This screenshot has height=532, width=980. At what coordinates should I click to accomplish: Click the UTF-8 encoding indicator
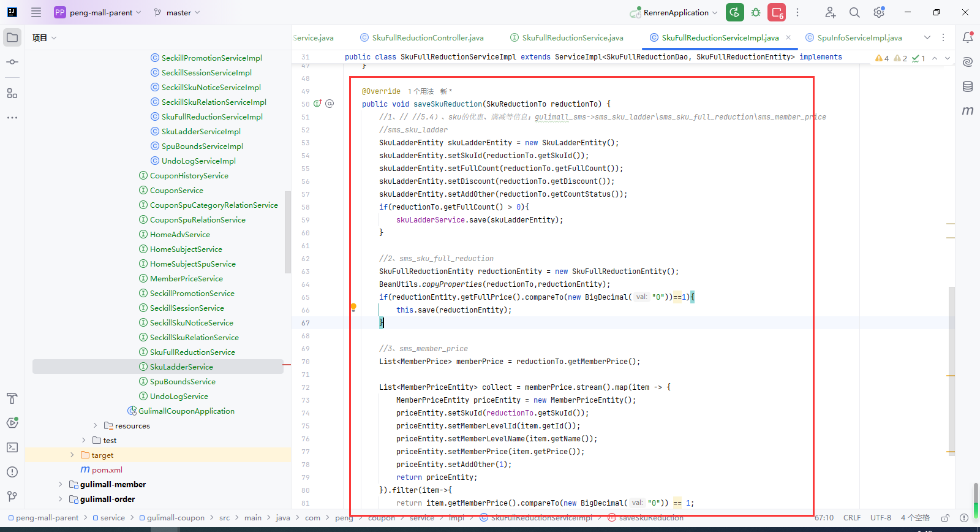pos(881,518)
